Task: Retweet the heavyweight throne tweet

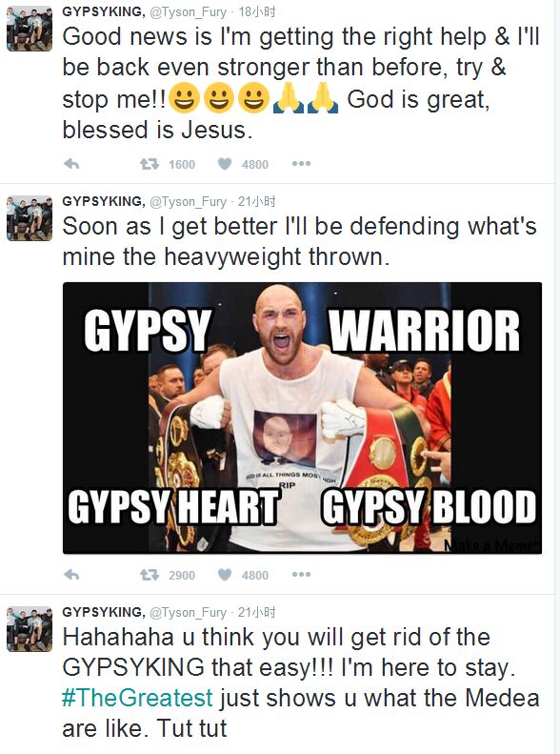Action: (150, 575)
